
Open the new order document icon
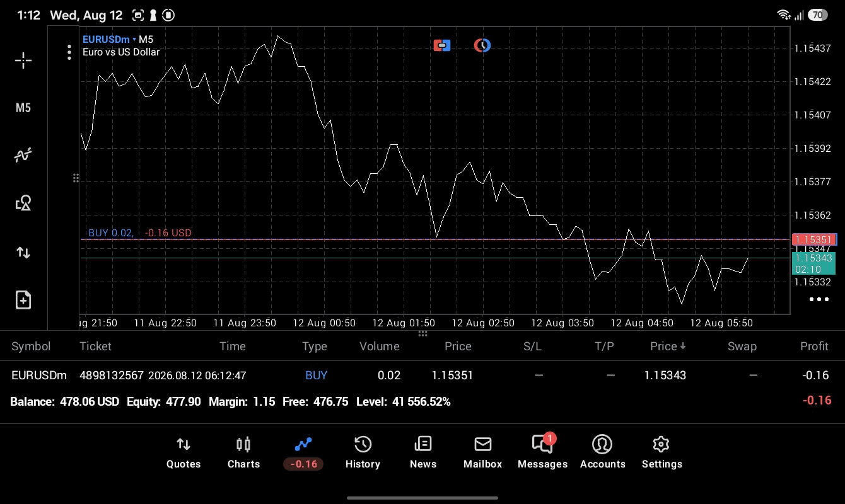pos(23,300)
